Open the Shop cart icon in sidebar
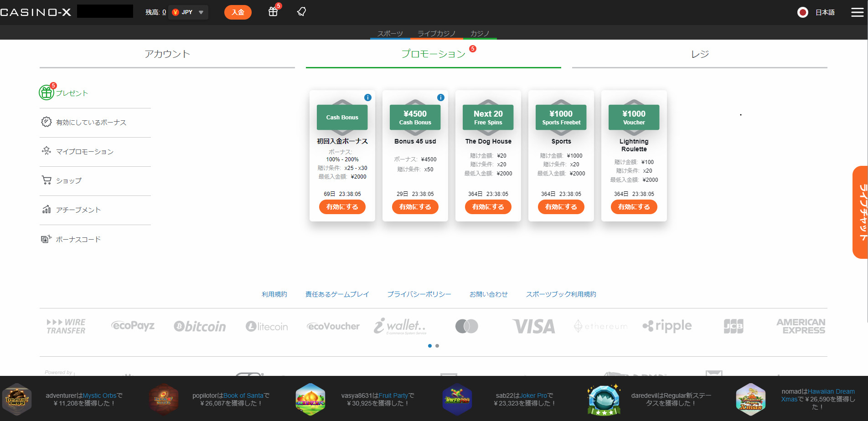 pos(46,180)
